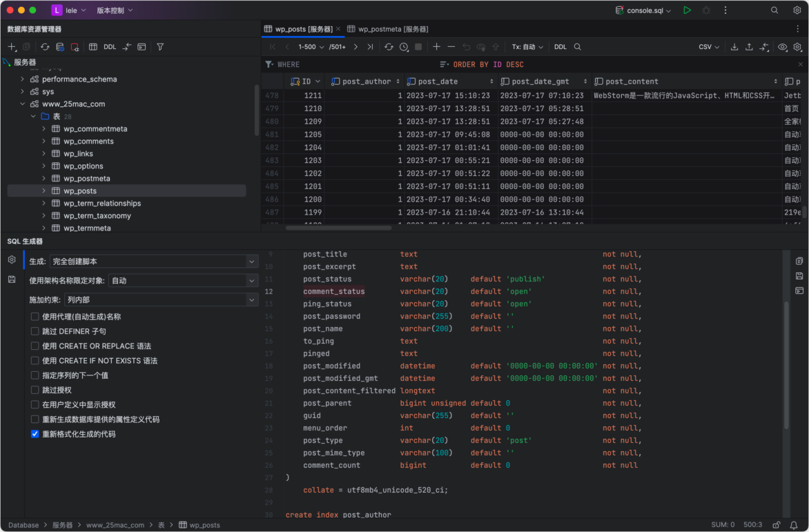809x532 pixels.
Task: Open the 版本控制 menu
Action: (115, 10)
